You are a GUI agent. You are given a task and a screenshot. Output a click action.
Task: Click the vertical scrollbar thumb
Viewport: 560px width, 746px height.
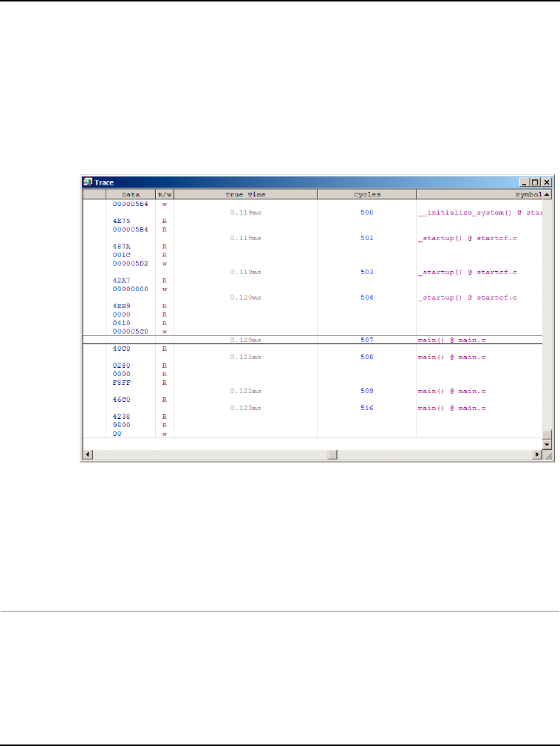[547, 435]
